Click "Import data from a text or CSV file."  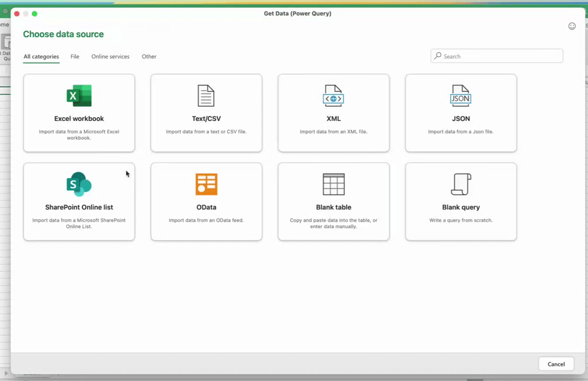click(206, 132)
